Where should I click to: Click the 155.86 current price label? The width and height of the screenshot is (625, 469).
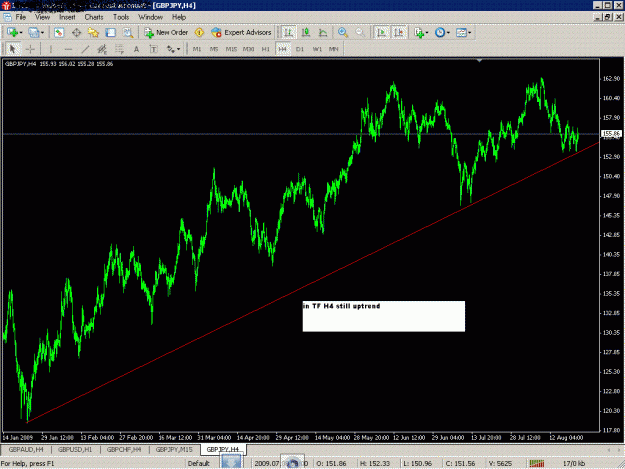pyautogui.click(x=611, y=133)
